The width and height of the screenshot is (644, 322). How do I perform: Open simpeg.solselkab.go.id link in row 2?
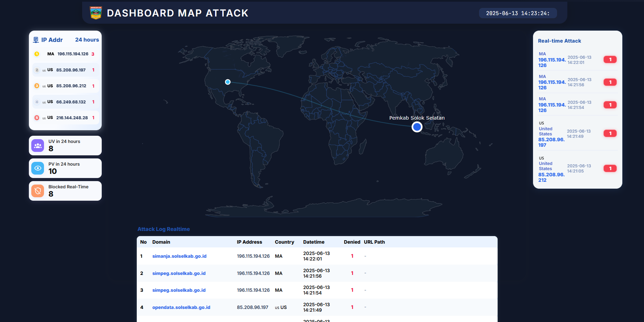point(179,273)
